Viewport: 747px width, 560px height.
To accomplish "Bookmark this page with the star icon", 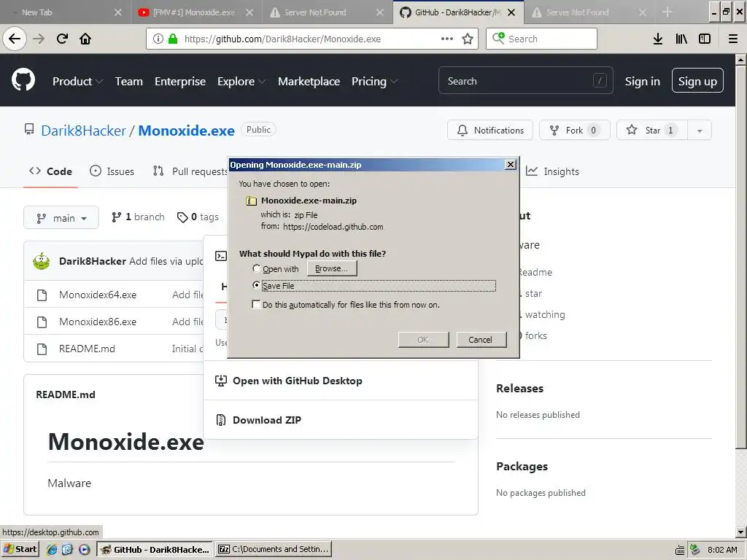I will pos(468,39).
